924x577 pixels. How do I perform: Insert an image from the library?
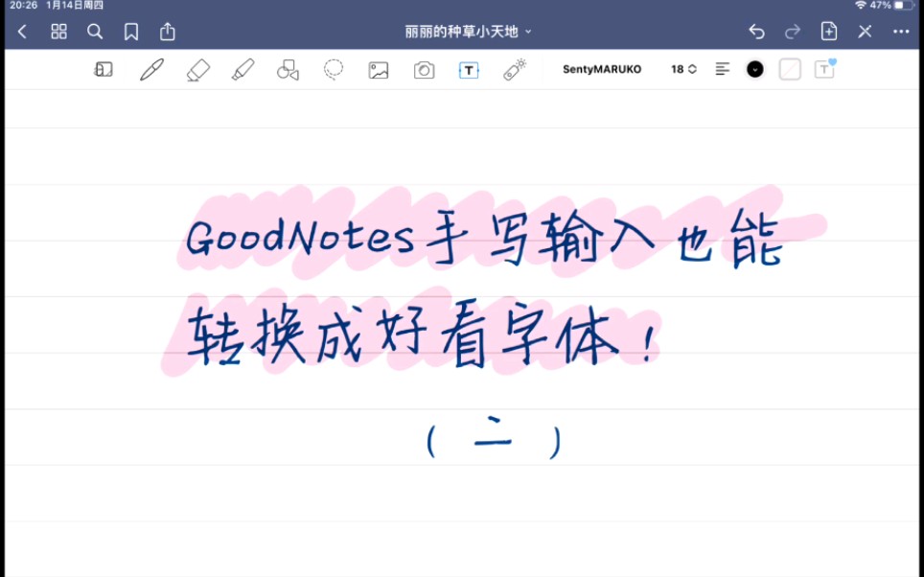[379, 70]
